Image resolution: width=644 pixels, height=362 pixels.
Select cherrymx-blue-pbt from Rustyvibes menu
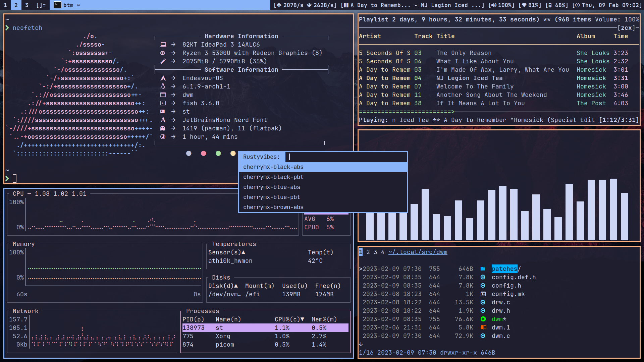[271, 197]
